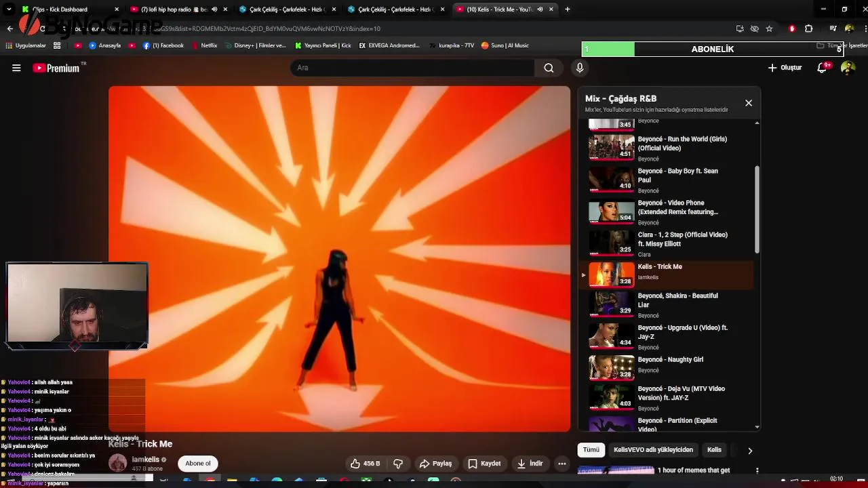868x488 pixels.
Task: Save video with Kaydet button
Action: 484,464
